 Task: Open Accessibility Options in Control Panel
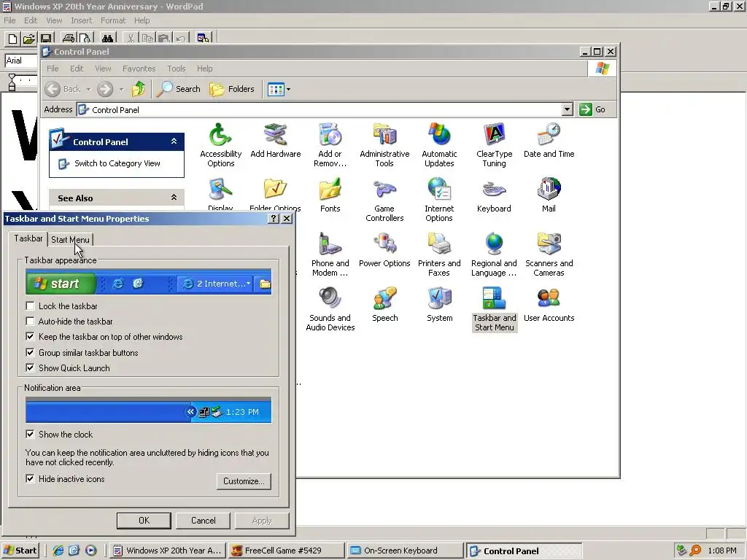click(x=220, y=145)
